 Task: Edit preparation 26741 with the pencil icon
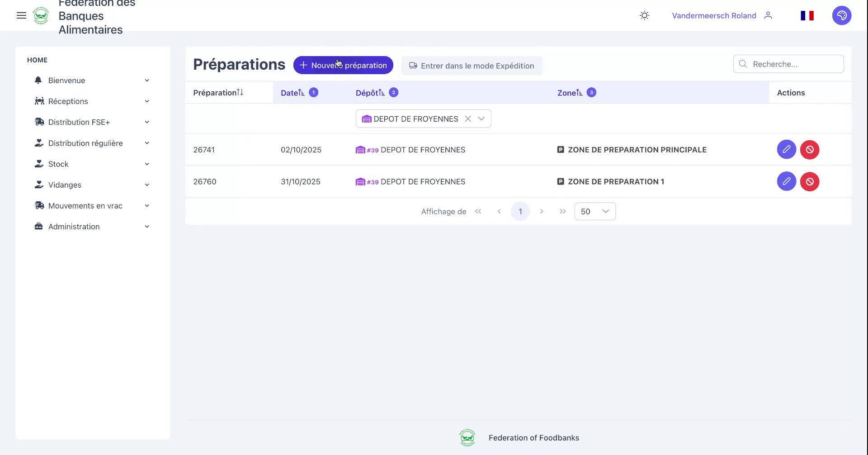point(787,149)
